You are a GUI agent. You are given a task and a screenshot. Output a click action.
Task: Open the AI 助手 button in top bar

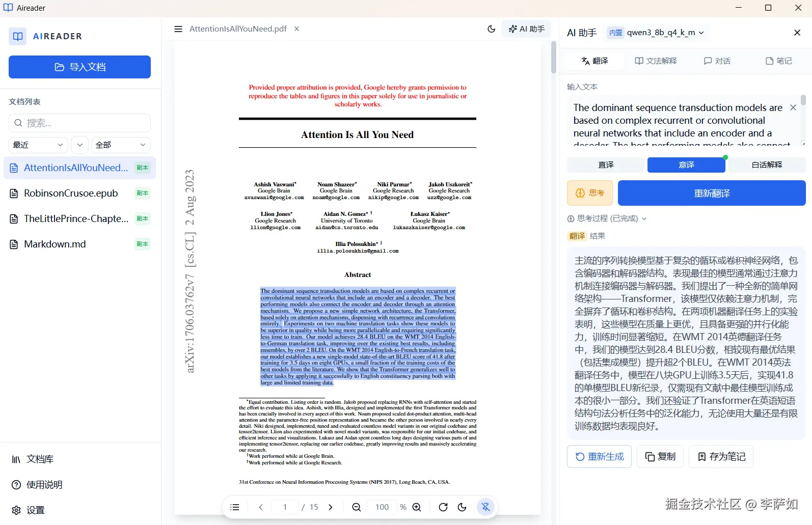(527, 29)
